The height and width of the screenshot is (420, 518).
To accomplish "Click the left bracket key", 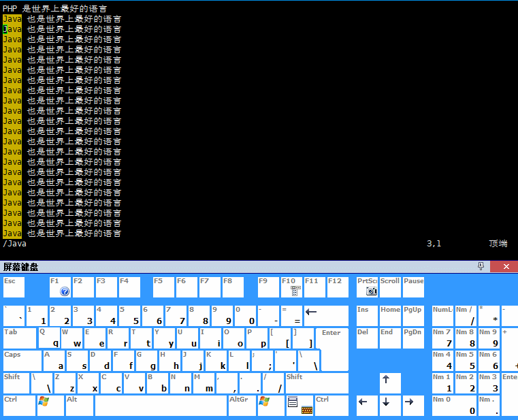I will (x=280, y=338).
